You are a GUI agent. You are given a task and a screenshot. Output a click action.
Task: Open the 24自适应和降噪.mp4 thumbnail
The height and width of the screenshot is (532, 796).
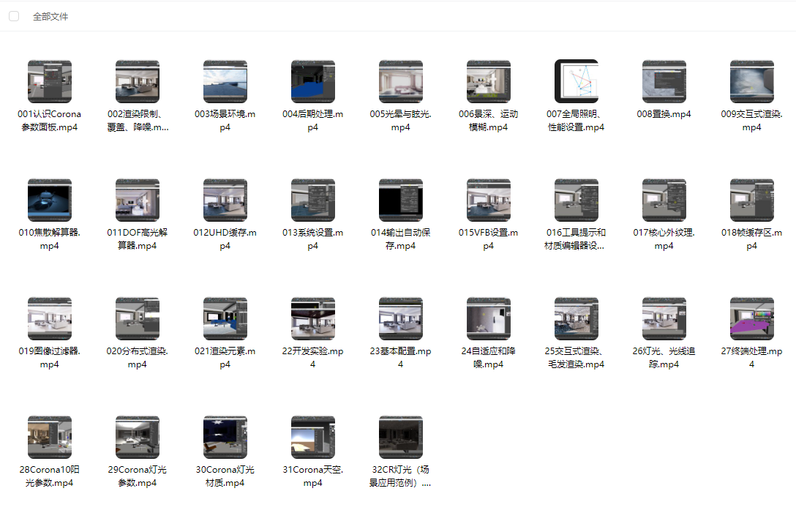489,318
